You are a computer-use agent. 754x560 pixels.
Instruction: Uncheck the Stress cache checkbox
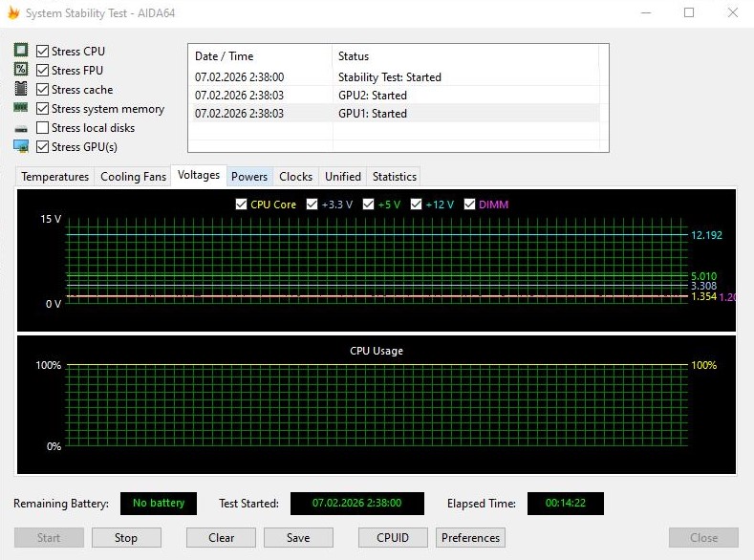[42, 90]
